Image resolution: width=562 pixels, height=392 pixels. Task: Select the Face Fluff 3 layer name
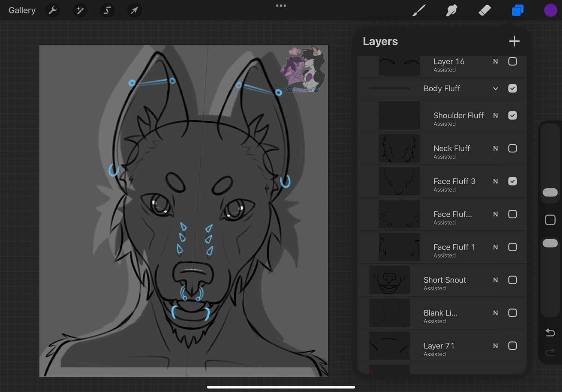454,181
